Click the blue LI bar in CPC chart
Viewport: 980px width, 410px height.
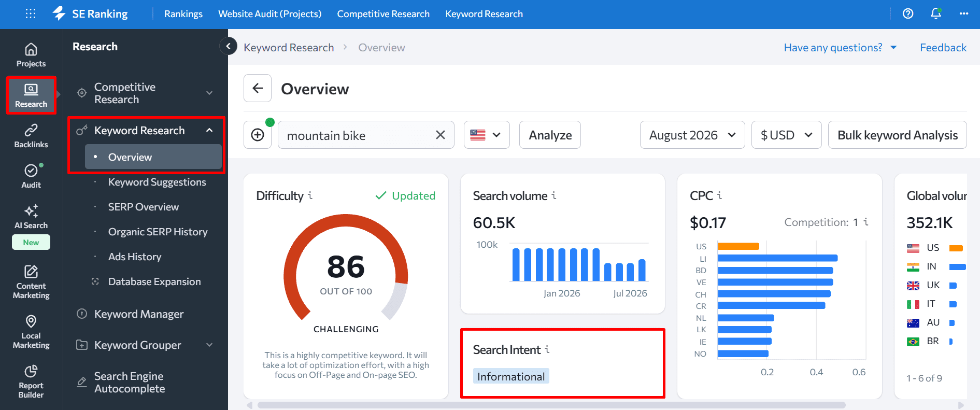pos(778,258)
